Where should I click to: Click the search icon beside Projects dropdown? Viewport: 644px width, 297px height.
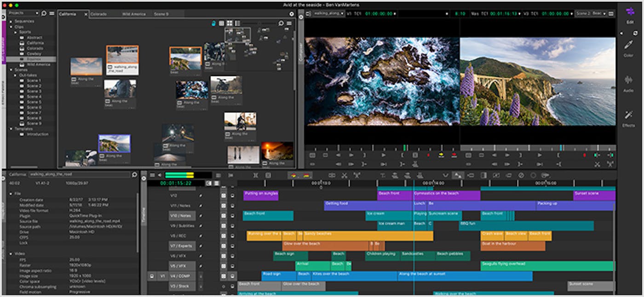click(44, 13)
